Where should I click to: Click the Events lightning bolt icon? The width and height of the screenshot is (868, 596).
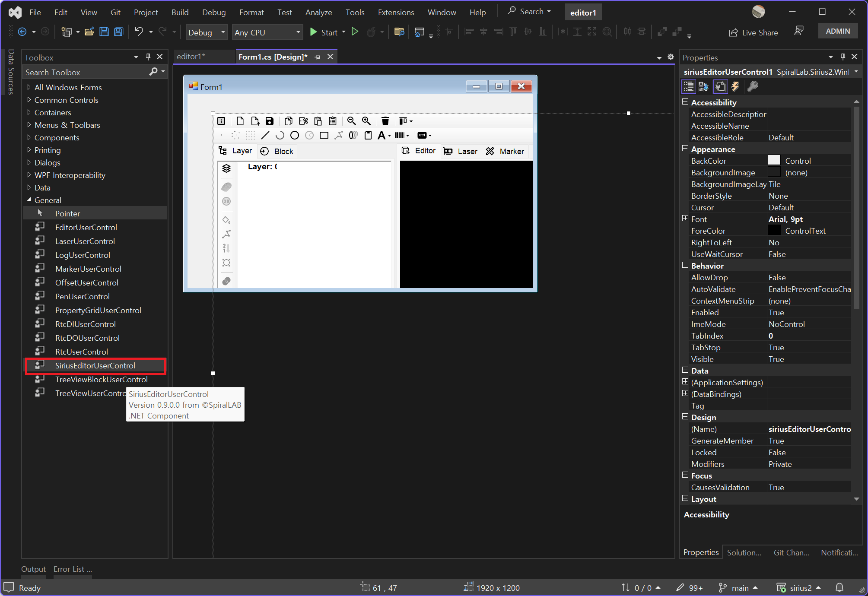pos(735,86)
